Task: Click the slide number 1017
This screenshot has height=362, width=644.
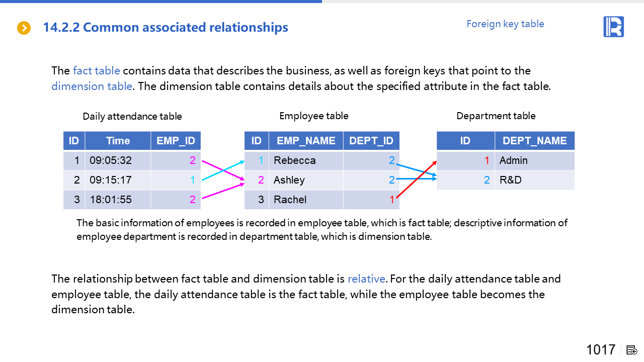Action: click(x=601, y=350)
